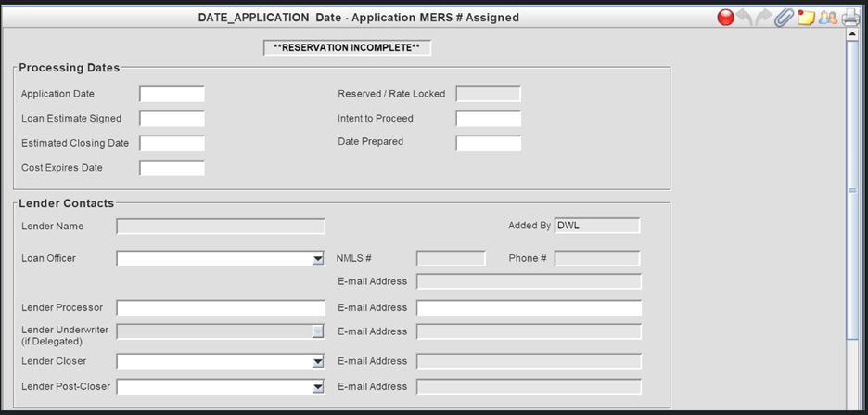Viewport: 868px width, 415px height.
Task: Print the form using the printer icon
Action: (x=850, y=17)
